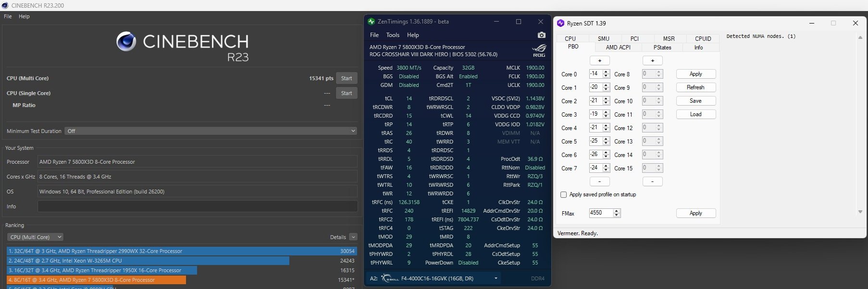Click the G.Skill logo in memory module selector
Image resolution: width=868 pixels, height=289 pixels.
(390, 278)
